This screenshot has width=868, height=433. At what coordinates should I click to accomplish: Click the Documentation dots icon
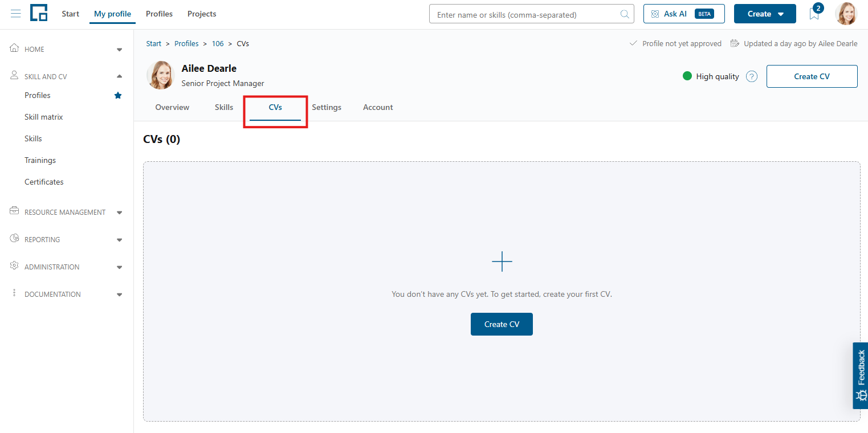(15, 293)
